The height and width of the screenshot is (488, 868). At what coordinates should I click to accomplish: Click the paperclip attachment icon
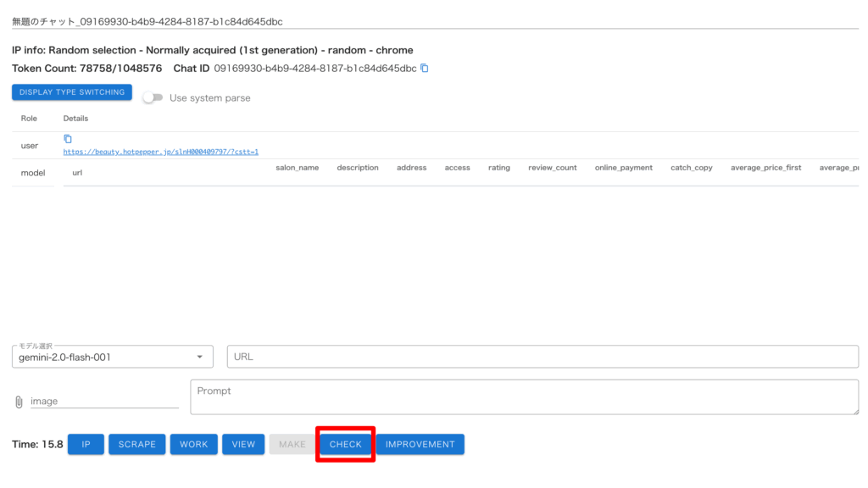tap(19, 402)
